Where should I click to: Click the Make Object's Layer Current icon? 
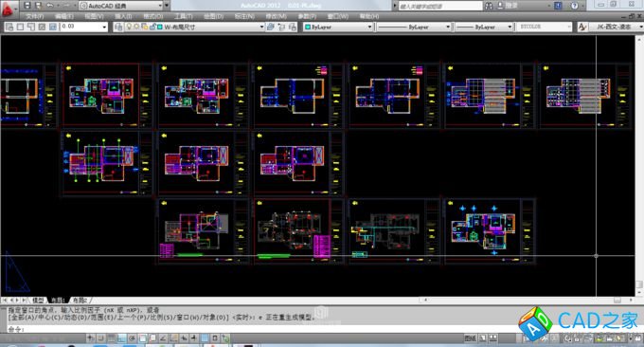tap(270, 27)
